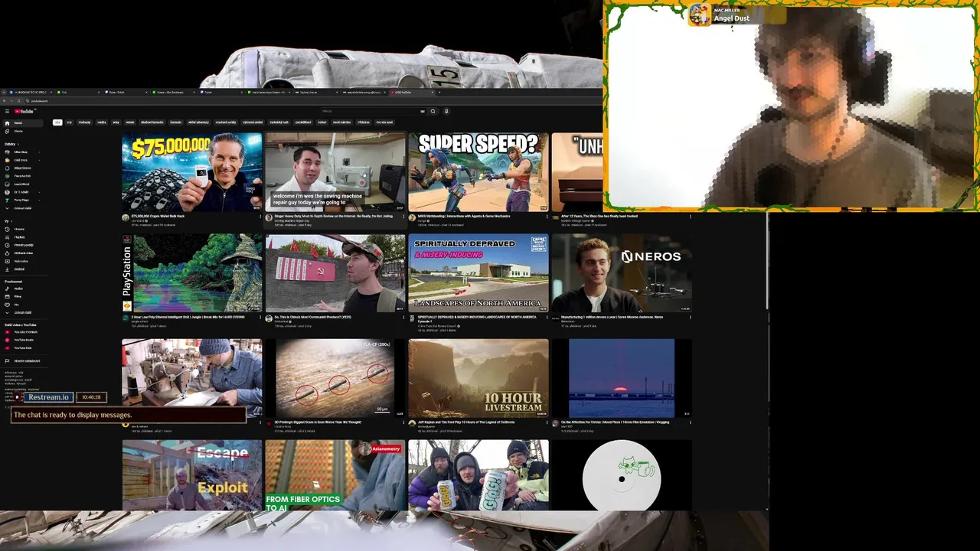
Task: Open the Historie history sidebar item
Action: tap(21, 229)
